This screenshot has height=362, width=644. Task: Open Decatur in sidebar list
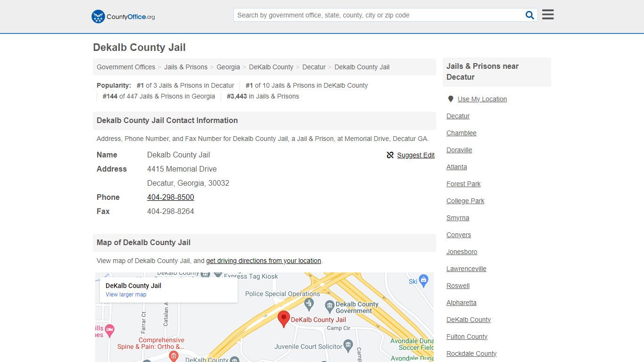[x=458, y=116]
